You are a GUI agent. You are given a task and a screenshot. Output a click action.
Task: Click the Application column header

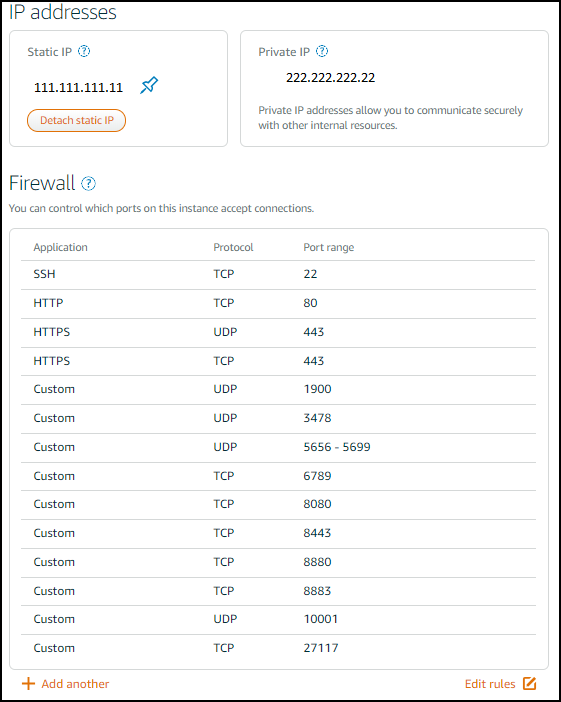point(60,248)
